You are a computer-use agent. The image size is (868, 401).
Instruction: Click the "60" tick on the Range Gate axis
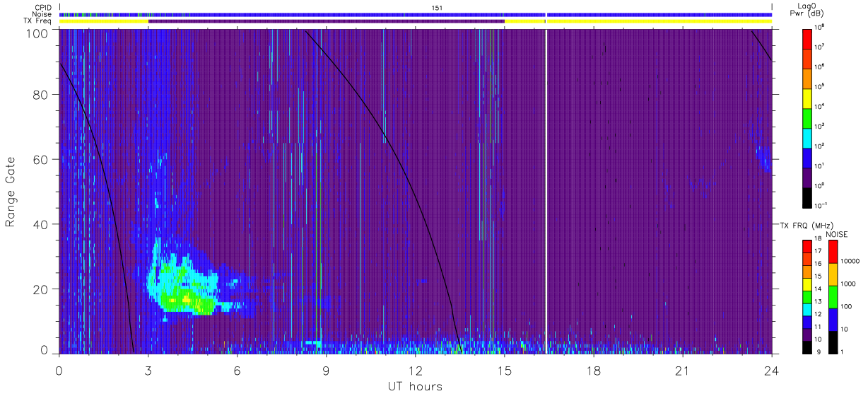pos(41,160)
